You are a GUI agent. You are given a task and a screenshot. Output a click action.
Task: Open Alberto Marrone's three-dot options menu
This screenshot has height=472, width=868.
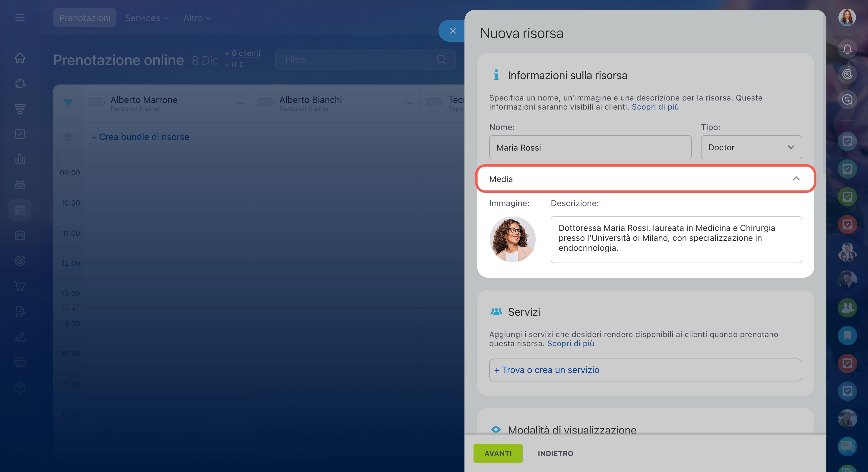coord(240,103)
